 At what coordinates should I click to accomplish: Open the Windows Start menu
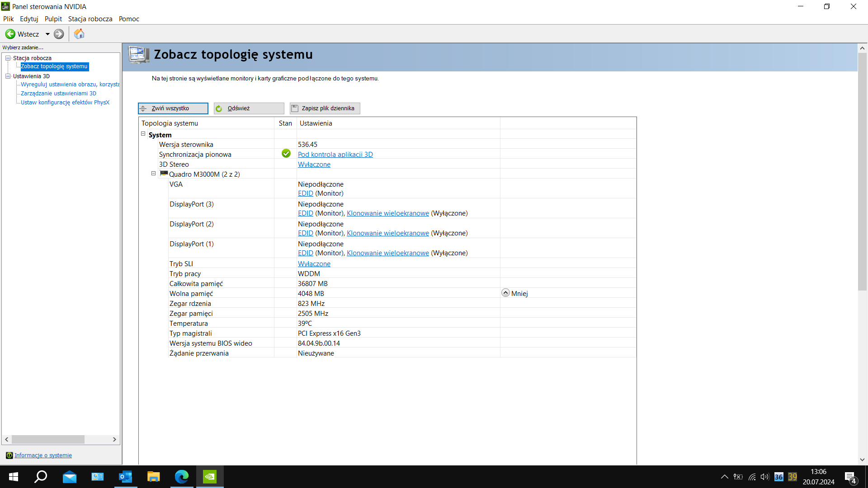coord(14,477)
